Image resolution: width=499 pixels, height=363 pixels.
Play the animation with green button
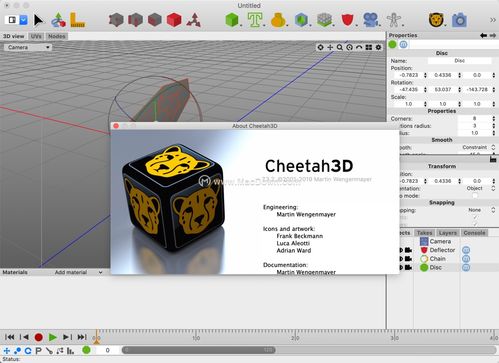(x=53, y=337)
